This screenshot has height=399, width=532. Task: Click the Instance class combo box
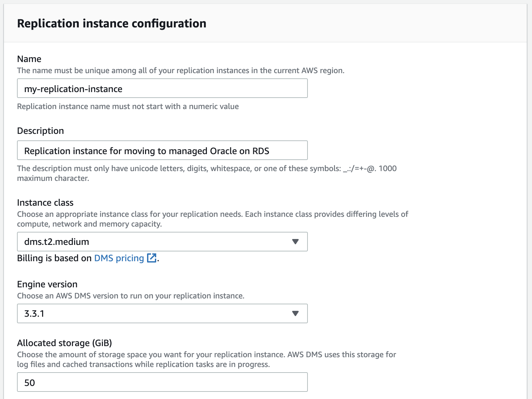click(x=162, y=242)
